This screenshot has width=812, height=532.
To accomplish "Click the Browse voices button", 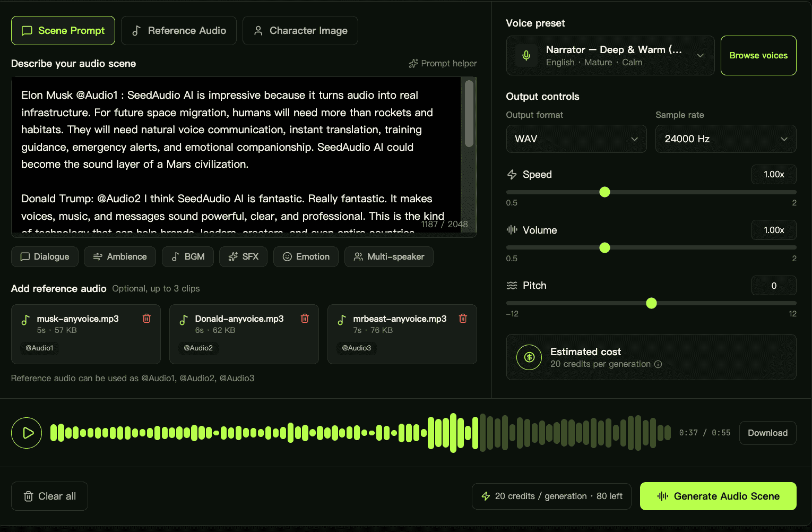I will 758,56.
